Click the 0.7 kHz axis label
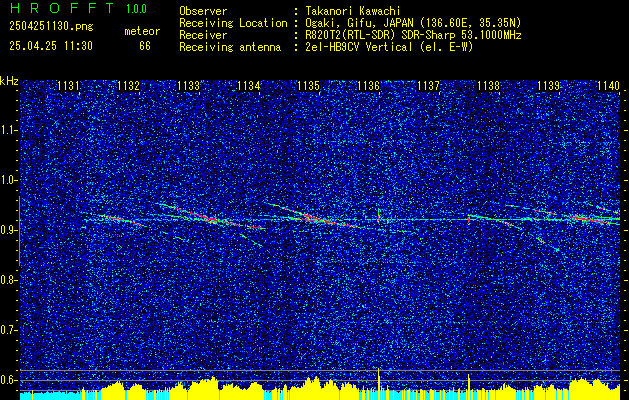Image resolution: width=629 pixels, height=400 pixels. click(8, 330)
